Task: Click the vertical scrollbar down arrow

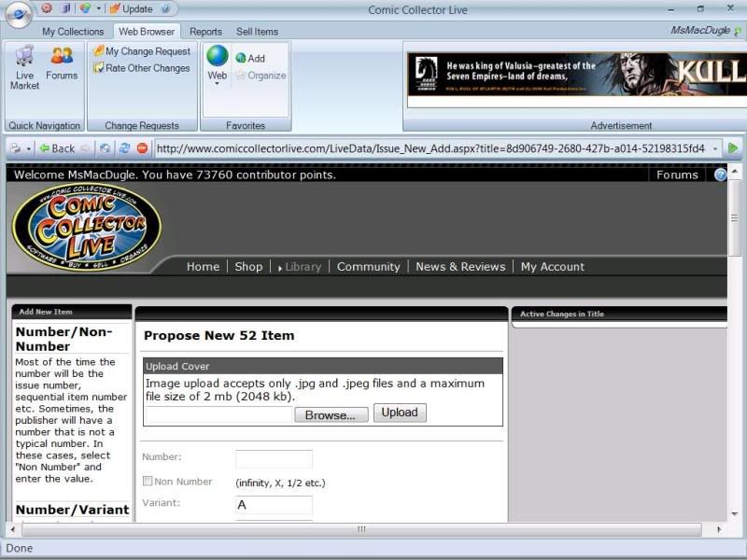Action: click(x=734, y=514)
